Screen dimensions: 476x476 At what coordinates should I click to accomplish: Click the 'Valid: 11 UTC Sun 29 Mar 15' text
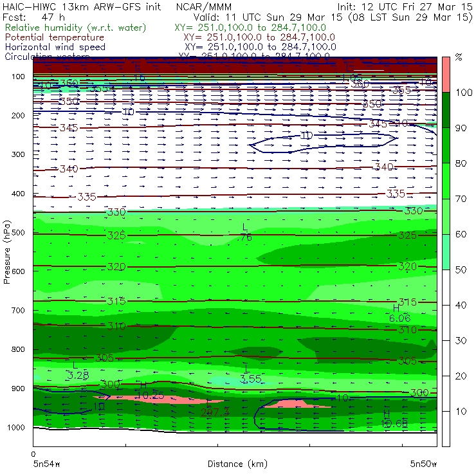click(x=269, y=17)
